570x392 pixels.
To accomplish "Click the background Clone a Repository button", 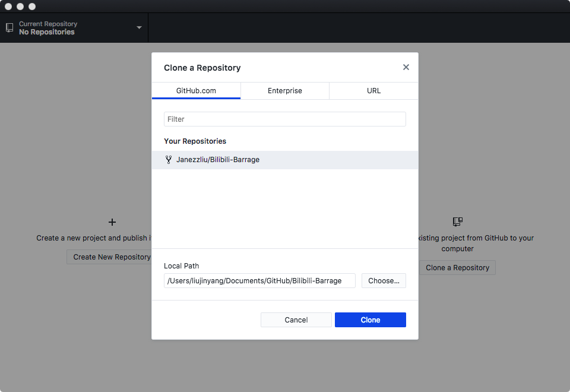I will [457, 268].
